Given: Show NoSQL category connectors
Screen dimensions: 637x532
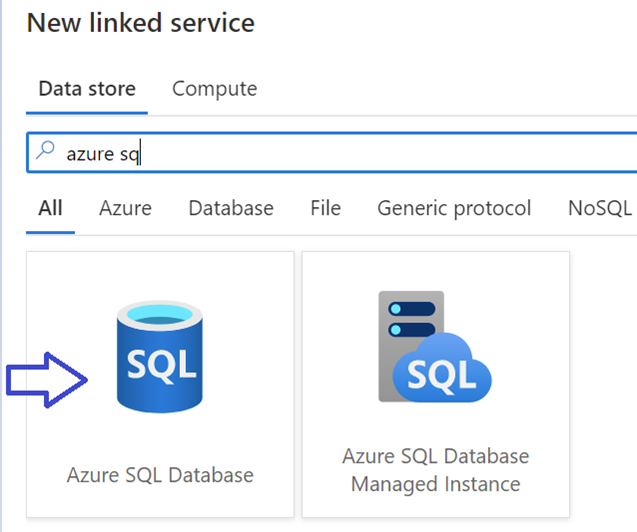Looking at the screenshot, I should tap(600, 208).
